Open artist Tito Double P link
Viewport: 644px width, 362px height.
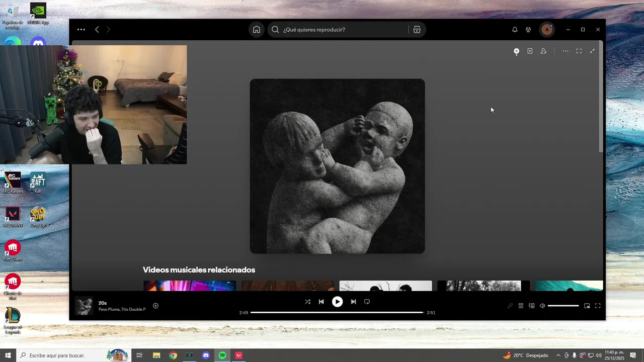pyautogui.click(x=133, y=310)
